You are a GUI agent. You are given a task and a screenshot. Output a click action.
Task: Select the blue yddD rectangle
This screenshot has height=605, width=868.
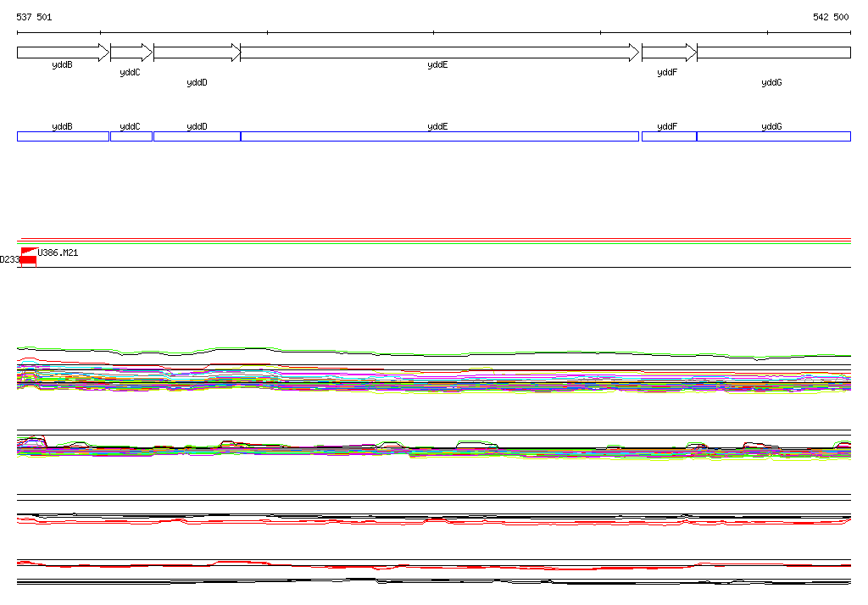(197, 136)
